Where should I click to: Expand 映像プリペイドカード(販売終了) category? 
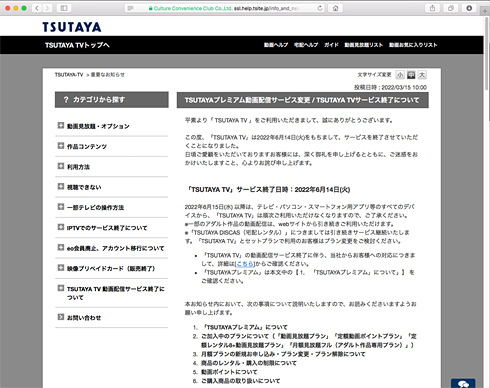pyautogui.click(x=112, y=268)
